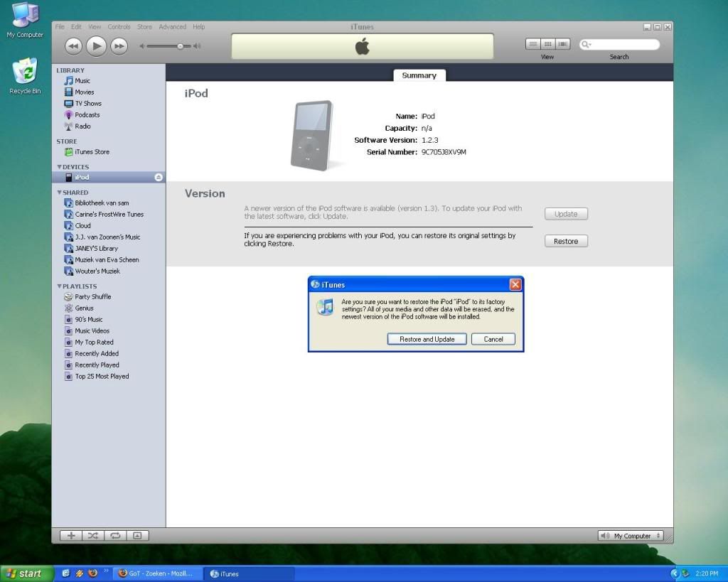The width and height of the screenshot is (728, 582).
Task: Click the add playlist plus button
Action: [x=71, y=536]
